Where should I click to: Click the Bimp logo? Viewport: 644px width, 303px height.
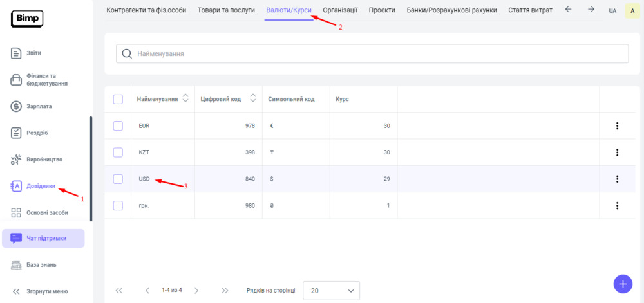27,19
